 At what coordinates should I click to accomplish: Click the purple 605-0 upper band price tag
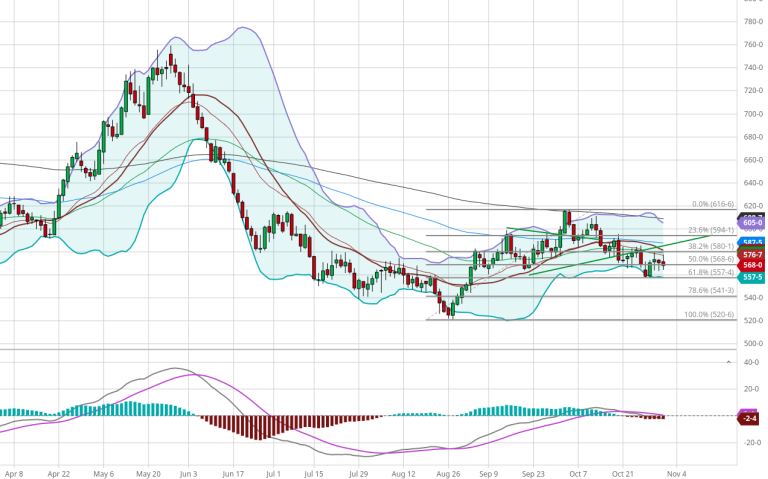click(x=753, y=223)
